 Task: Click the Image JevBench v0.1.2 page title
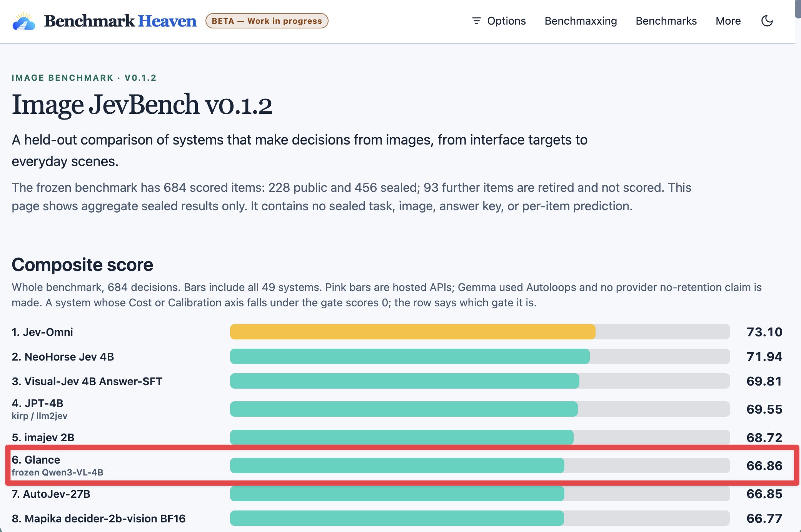pos(142,105)
